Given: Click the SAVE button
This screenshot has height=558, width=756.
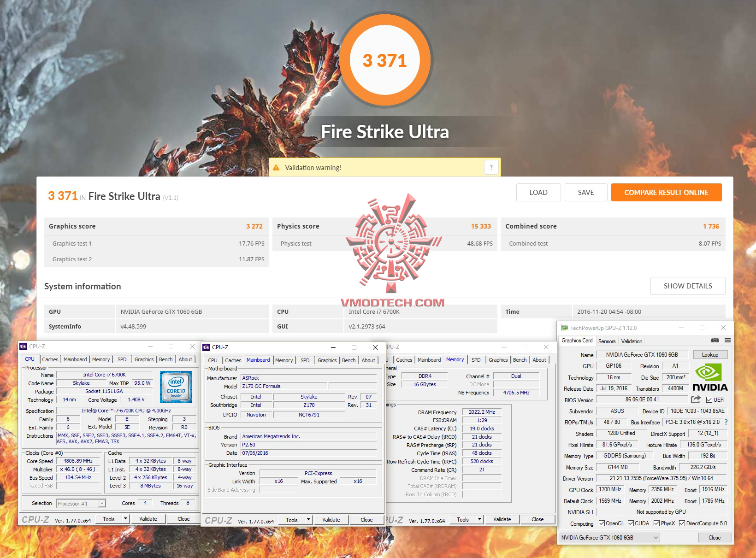Looking at the screenshot, I should tap(586, 193).
